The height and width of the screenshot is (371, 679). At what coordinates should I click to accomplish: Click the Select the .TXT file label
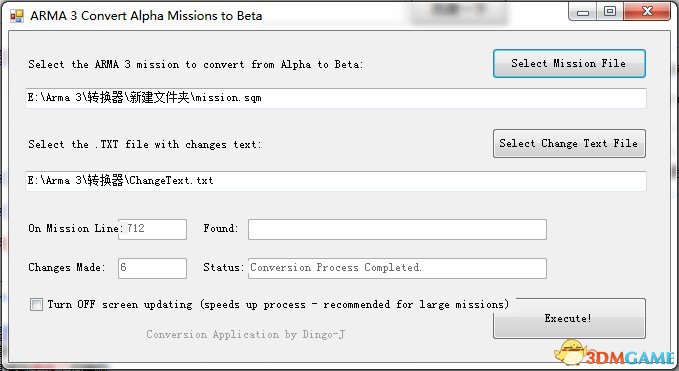(x=145, y=144)
